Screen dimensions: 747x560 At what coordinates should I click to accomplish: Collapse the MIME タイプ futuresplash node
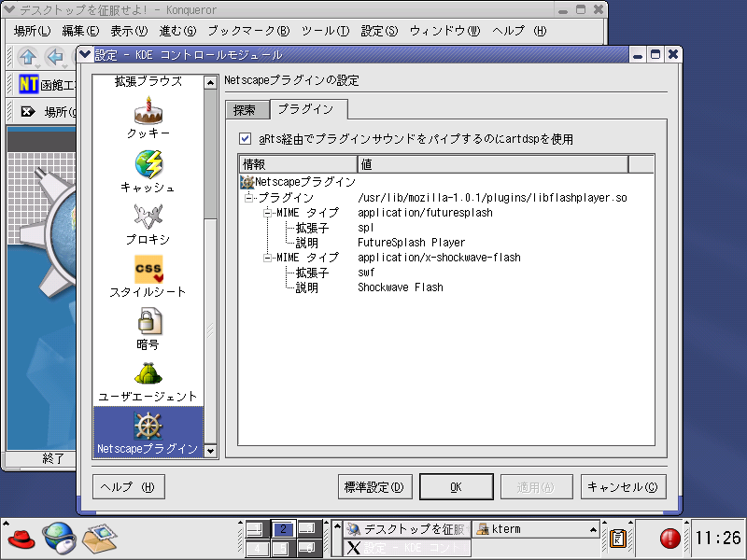(x=268, y=213)
